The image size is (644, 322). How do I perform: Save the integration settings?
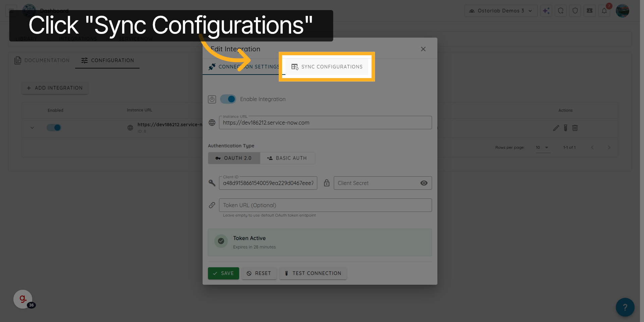point(223,273)
